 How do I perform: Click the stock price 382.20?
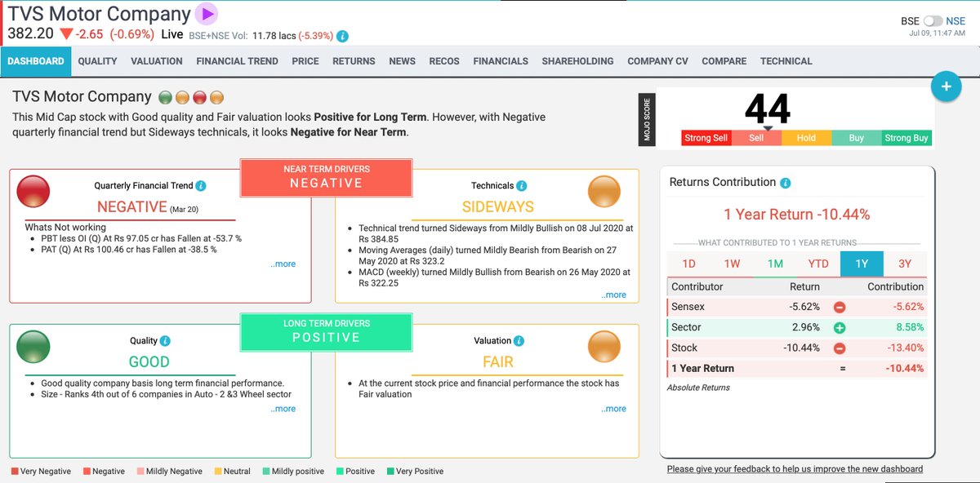tap(30, 34)
